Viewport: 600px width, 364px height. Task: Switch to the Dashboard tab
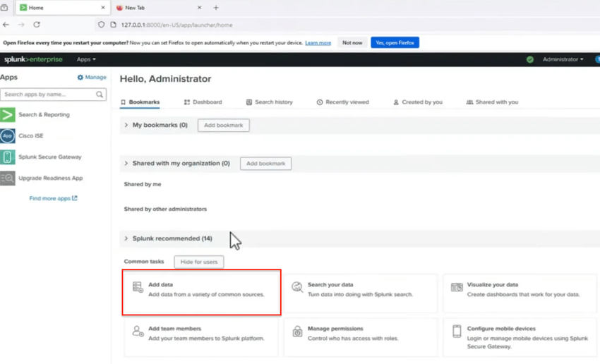203,102
